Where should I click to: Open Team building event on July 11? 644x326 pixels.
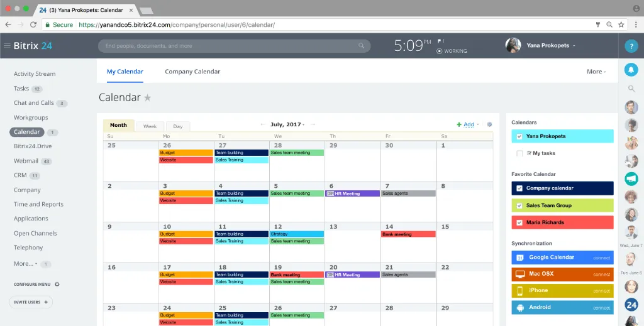coord(241,234)
